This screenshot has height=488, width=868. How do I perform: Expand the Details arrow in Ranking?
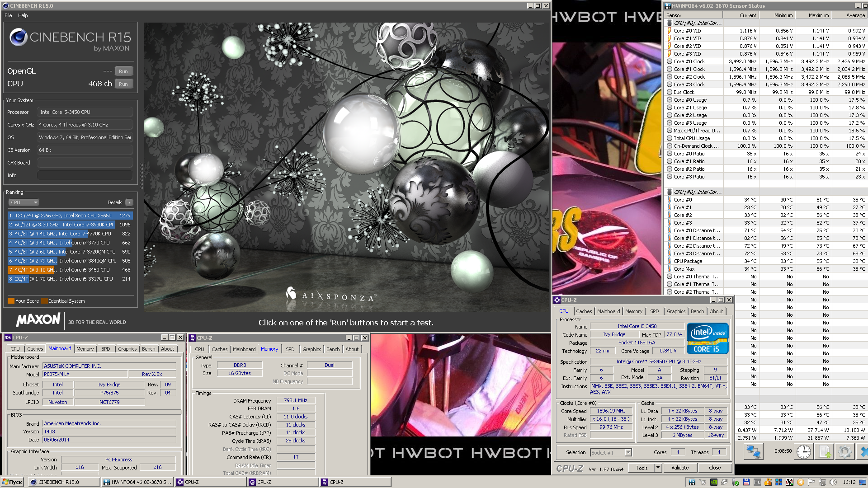[x=129, y=202]
